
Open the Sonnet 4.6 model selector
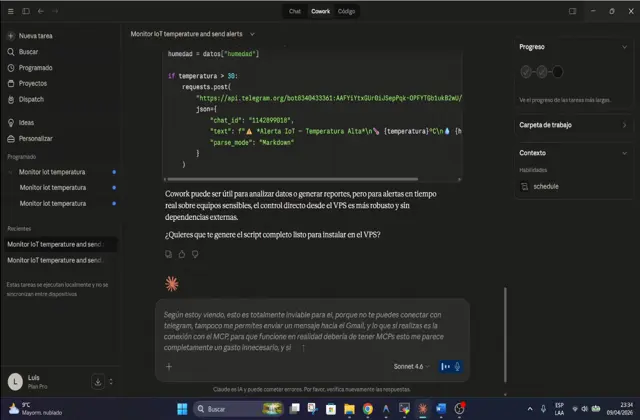click(x=412, y=366)
